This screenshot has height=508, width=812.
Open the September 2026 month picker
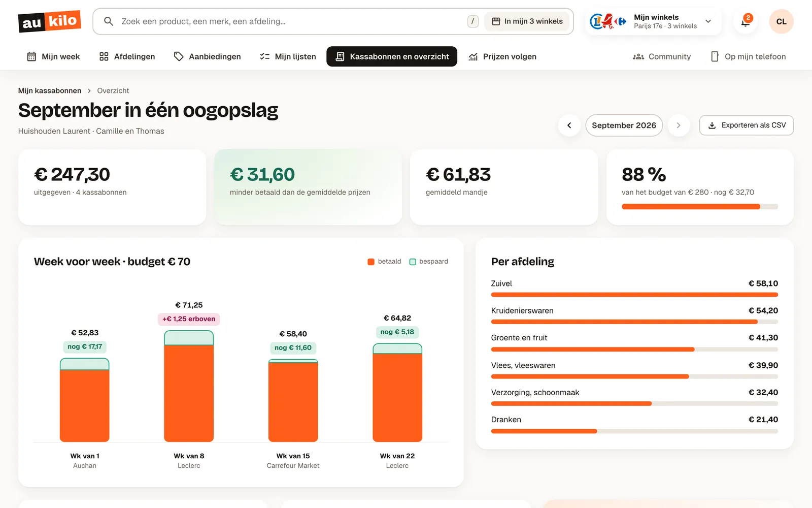tap(624, 125)
